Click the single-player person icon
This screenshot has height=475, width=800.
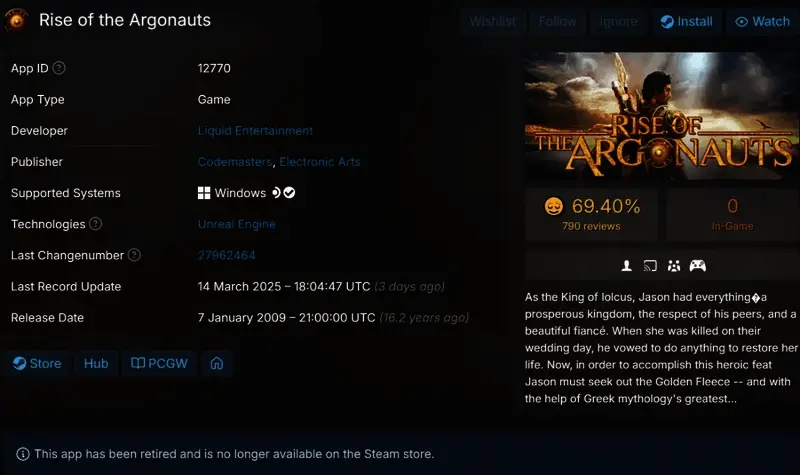(x=627, y=266)
